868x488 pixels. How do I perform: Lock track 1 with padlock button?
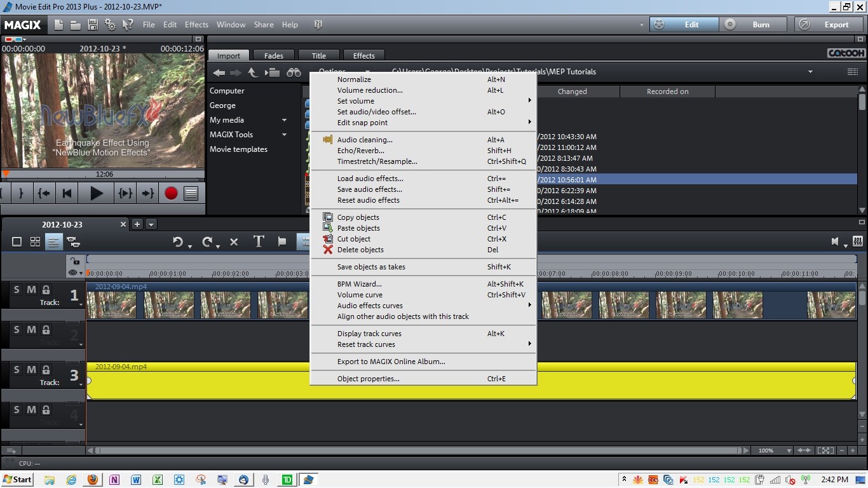(46, 290)
